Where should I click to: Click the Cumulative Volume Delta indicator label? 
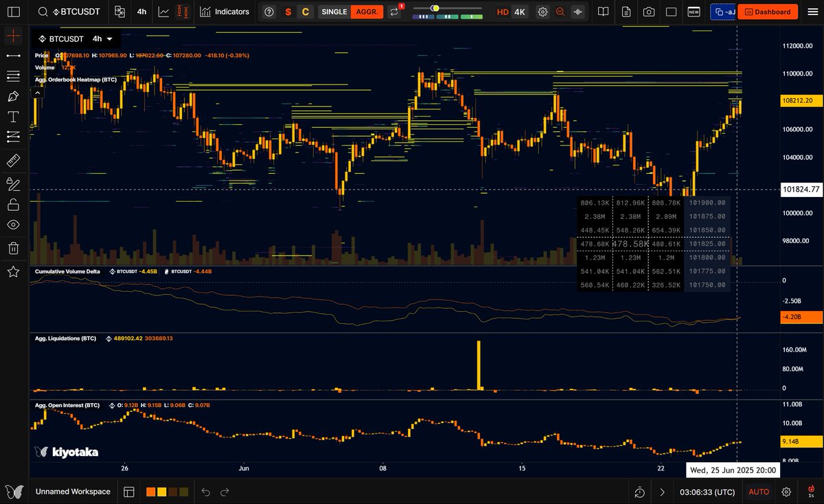pyautogui.click(x=68, y=271)
